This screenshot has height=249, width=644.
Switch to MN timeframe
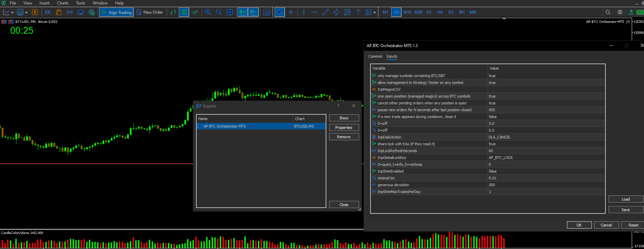[x=473, y=12]
